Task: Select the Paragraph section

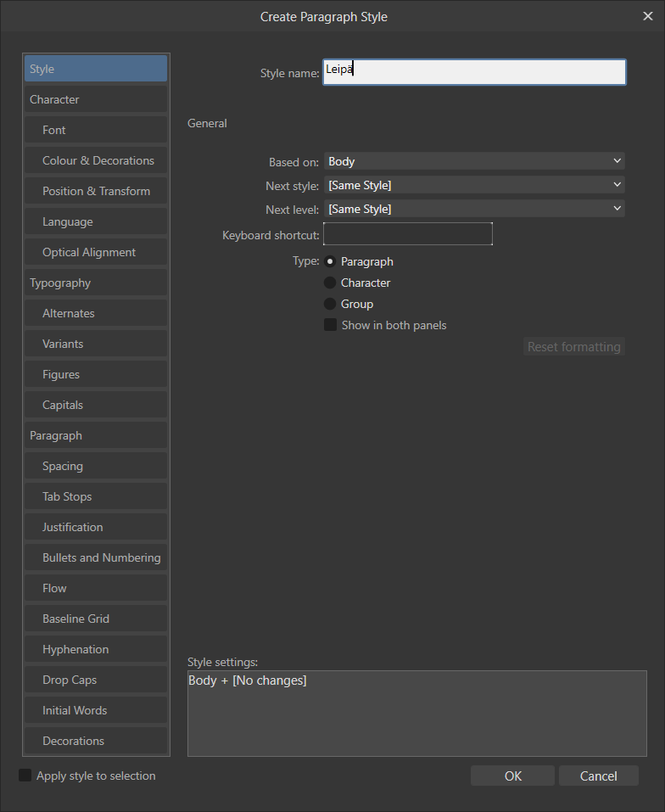Action: click(96, 435)
